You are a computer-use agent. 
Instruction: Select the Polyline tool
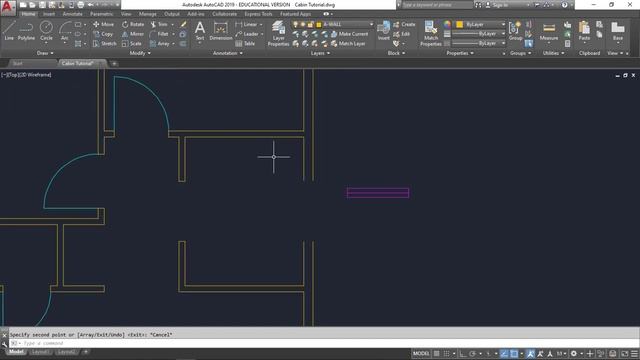[x=26, y=31]
